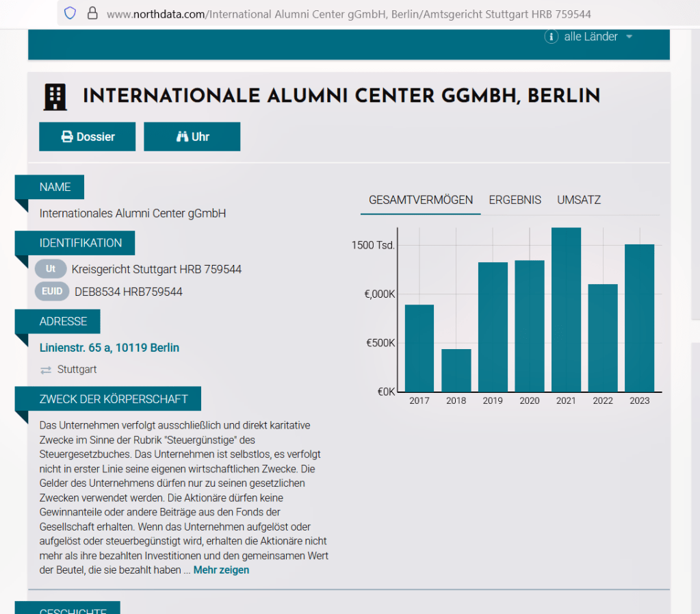Switch to the Ergebnis chart tab

515,200
